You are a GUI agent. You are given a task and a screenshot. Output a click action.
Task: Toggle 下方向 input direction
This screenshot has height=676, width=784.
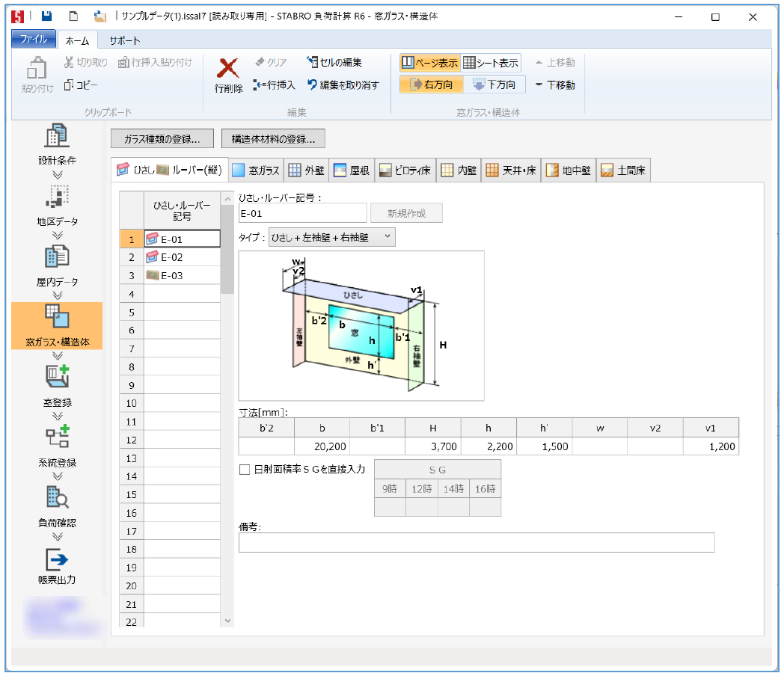point(494,84)
